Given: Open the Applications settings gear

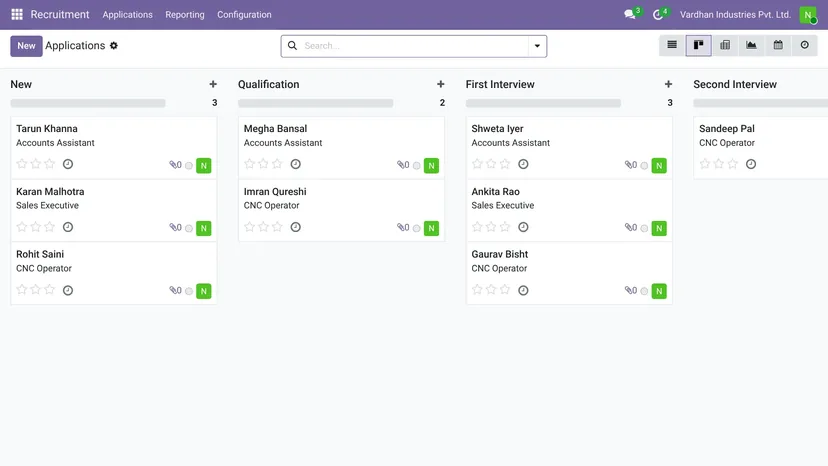Looking at the screenshot, I should (114, 45).
